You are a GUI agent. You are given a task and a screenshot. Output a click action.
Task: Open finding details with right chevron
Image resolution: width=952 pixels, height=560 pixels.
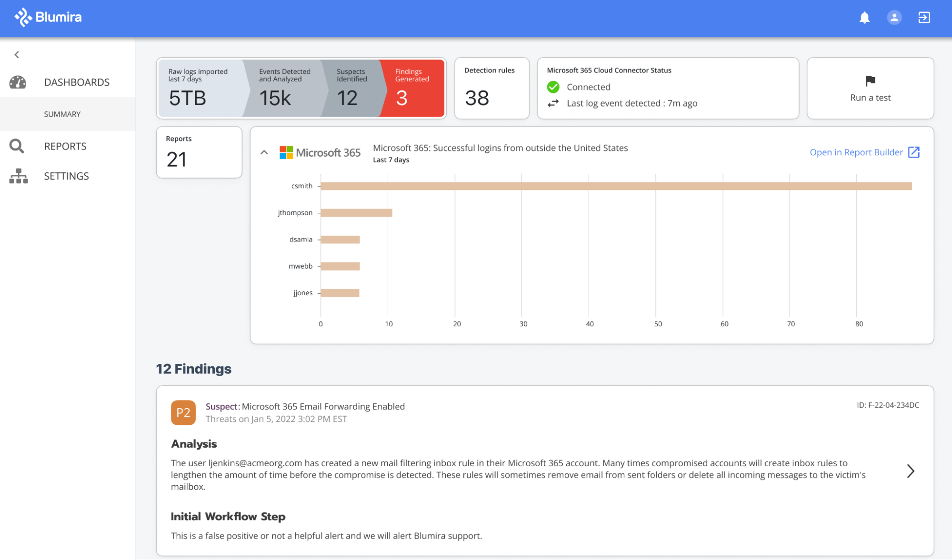(x=911, y=471)
